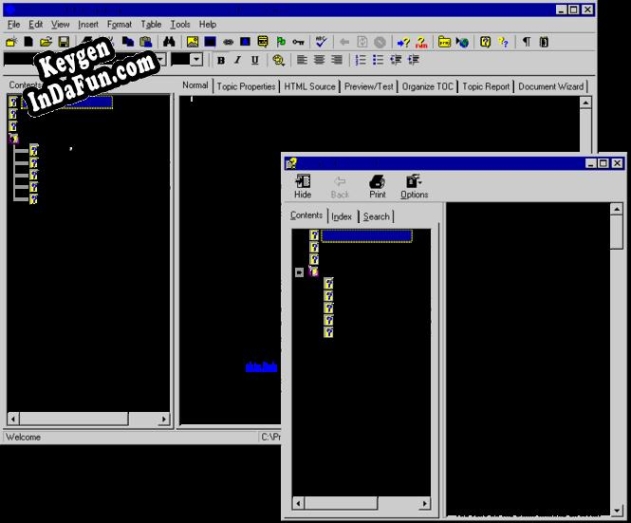Click the book icon at toolbar end
This screenshot has width=631, height=523.
544,42
